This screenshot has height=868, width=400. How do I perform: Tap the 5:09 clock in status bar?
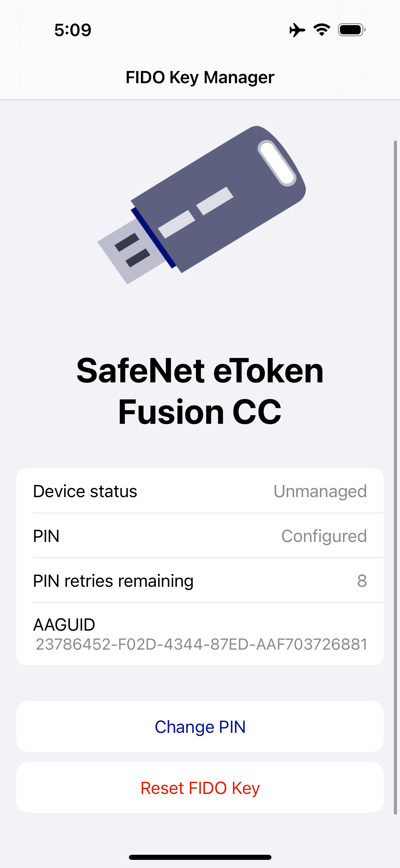[x=73, y=30]
